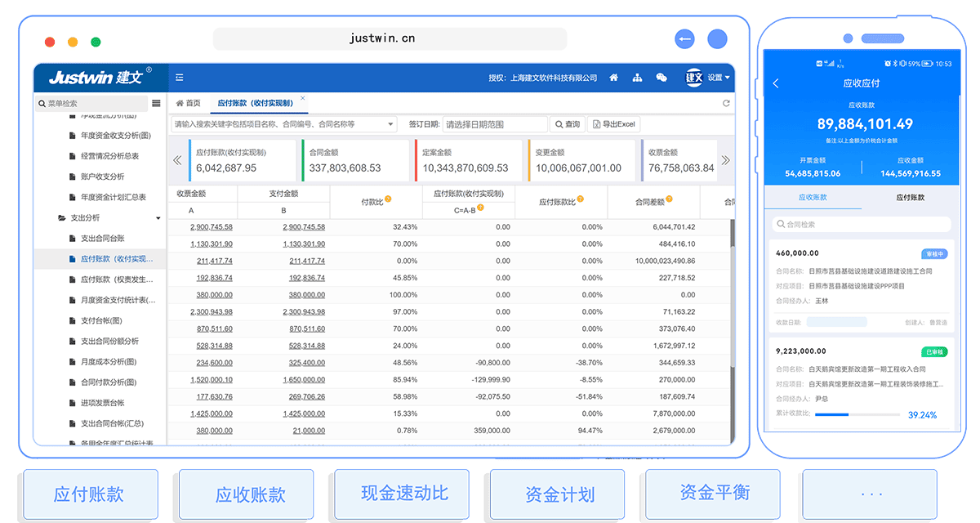Screen dimensions: 980x523
Task: Click the 签订日期 date range field
Action: coord(495,124)
